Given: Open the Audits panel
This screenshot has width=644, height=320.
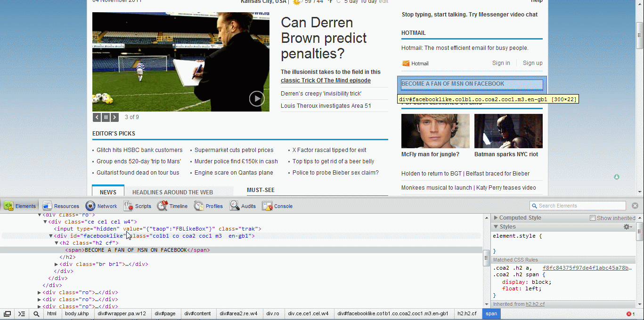Looking at the screenshot, I should (x=243, y=206).
